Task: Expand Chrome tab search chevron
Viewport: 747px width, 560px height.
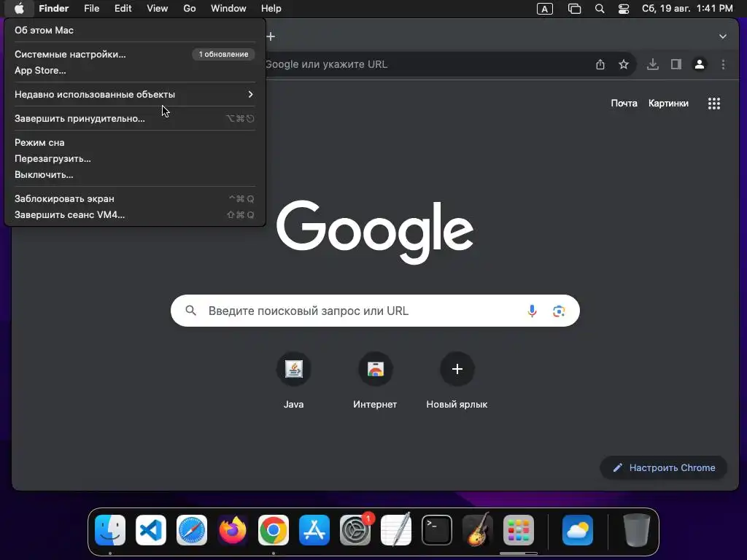Action: point(723,36)
